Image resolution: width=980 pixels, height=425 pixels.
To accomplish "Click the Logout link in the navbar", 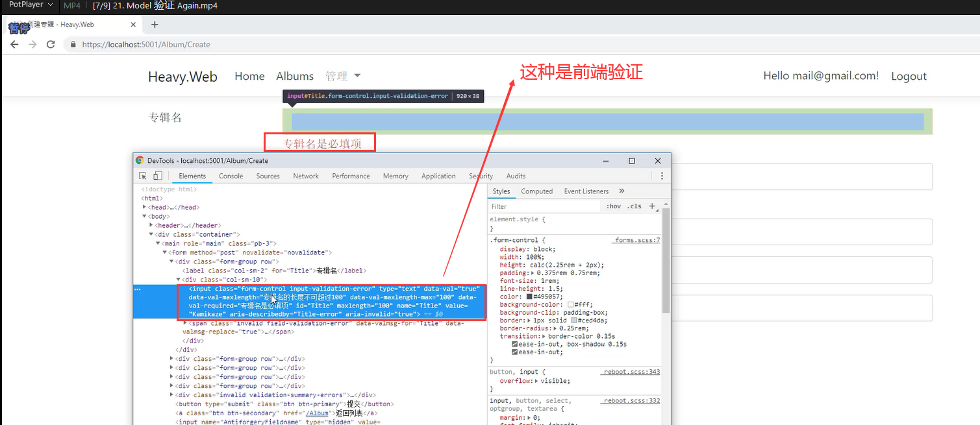I will (909, 76).
